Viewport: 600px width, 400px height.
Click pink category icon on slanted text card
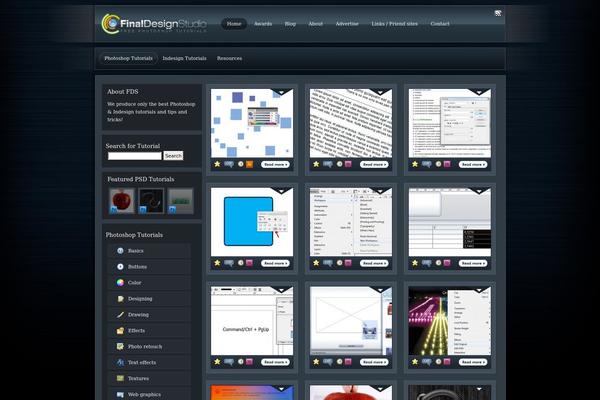tap(348, 164)
